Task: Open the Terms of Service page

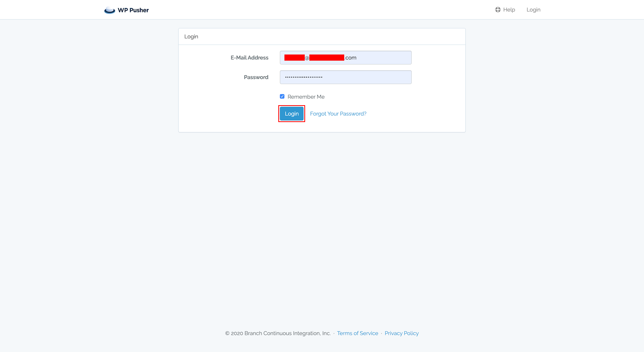Action: (x=357, y=333)
